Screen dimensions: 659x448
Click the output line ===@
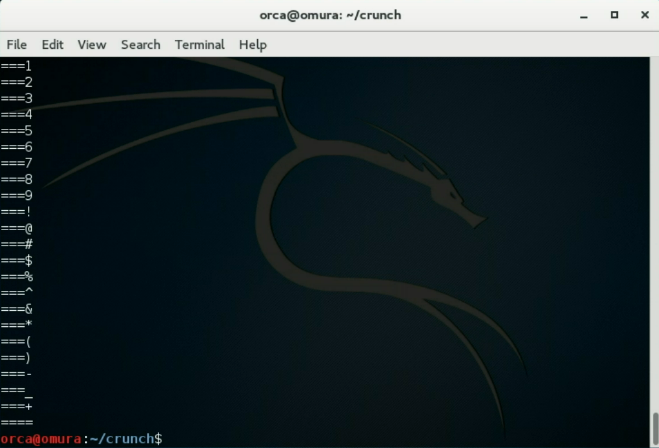(16, 228)
